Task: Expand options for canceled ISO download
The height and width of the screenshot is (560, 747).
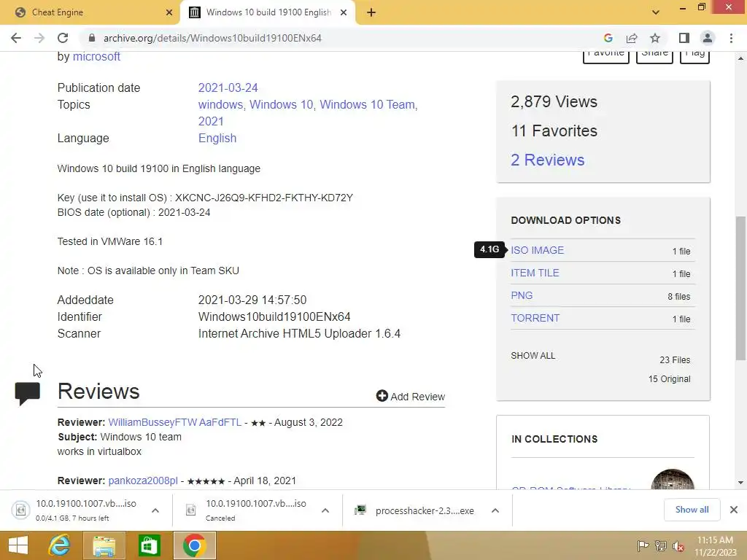Action: coord(325,510)
